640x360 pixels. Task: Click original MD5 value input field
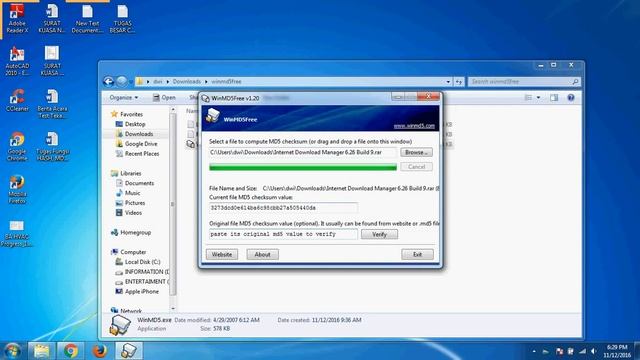(283, 234)
